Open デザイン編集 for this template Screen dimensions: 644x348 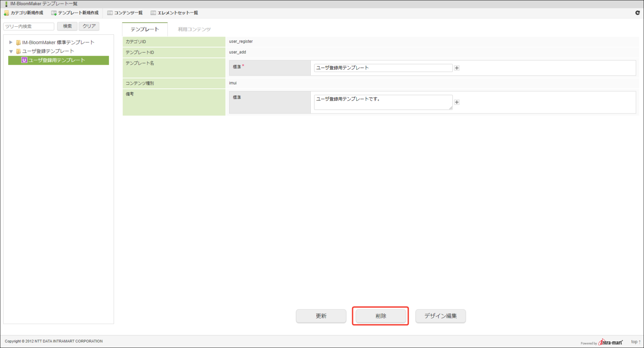click(x=440, y=316)
